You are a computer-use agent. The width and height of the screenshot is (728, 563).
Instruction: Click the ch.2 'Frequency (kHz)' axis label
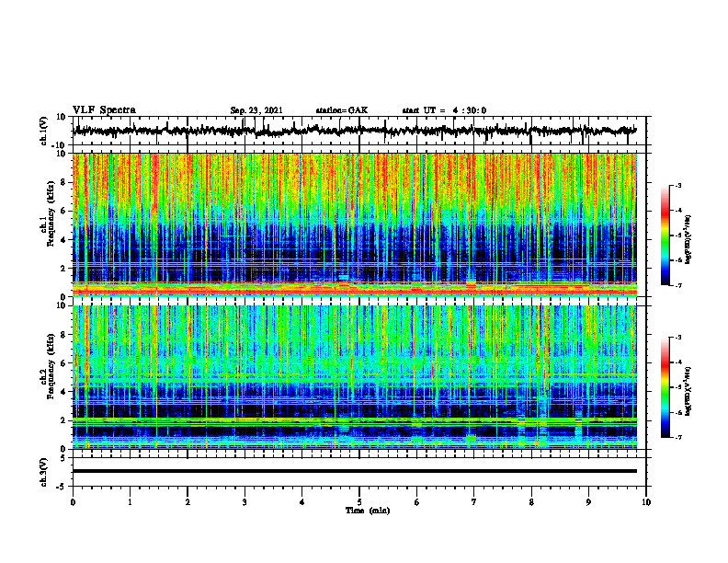tap(52, 367)
